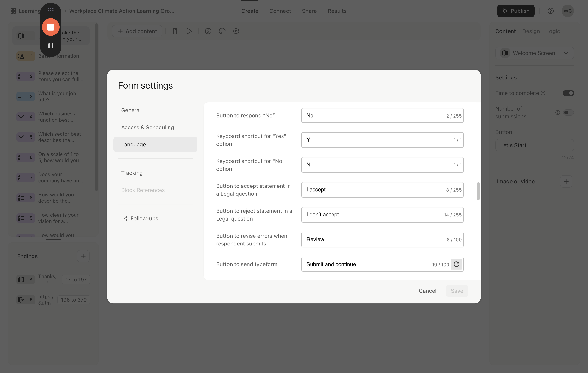Screen dimensions: 588x373
Task: Click the question list scrollbar
Action: [97, 107]
